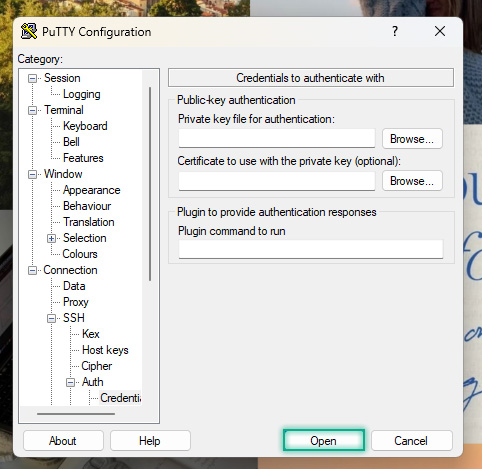482x469 pixels.
Task: Click the category tree vertical scrollbar
Action: [150, 184]
